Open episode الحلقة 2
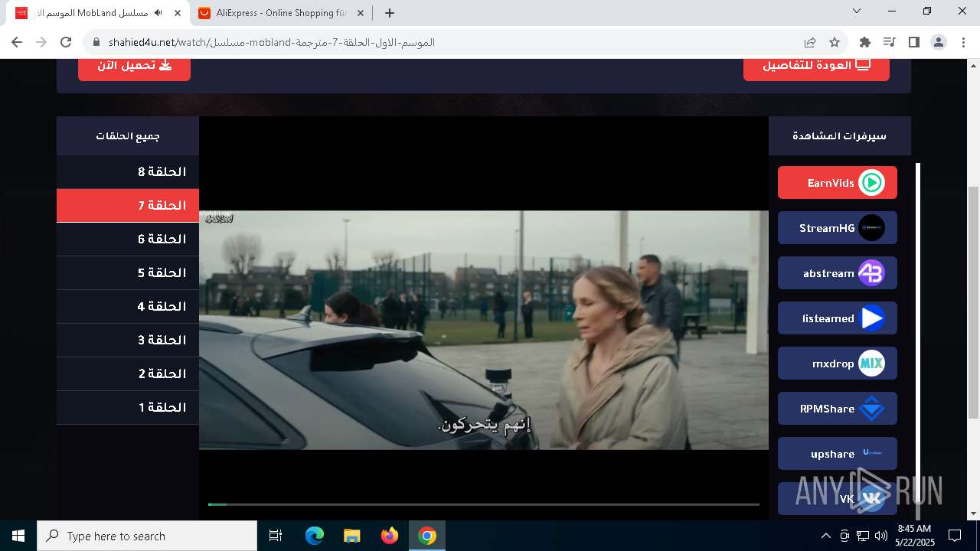Screen dimensions: 980x551 coord(128,374)
